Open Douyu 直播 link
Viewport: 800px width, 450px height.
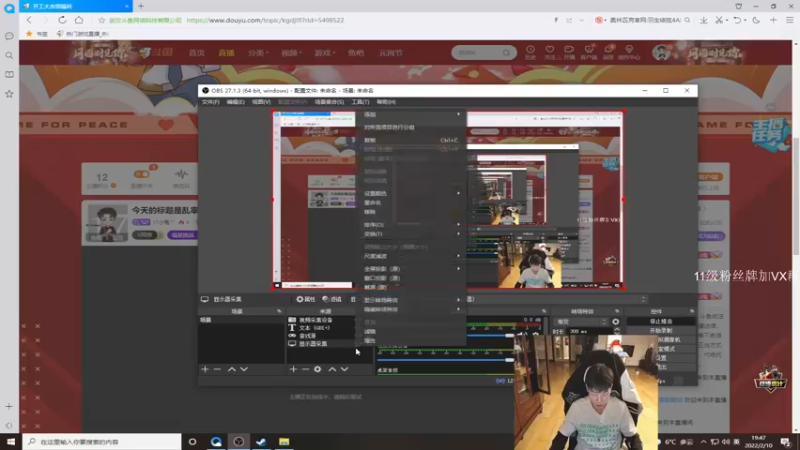point(226,53)
